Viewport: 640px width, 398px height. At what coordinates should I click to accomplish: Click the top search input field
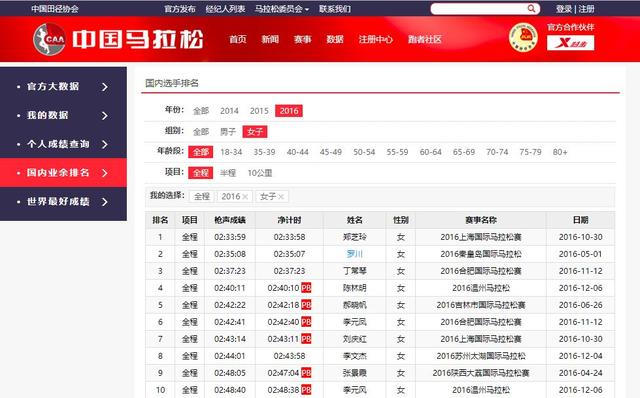479,9
